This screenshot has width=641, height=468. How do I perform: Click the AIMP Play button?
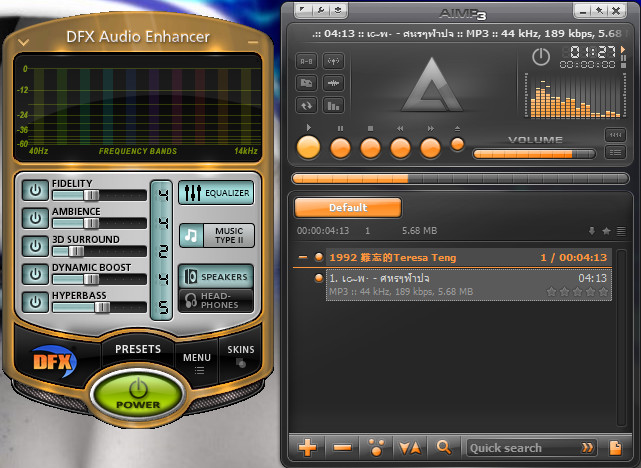308,147
